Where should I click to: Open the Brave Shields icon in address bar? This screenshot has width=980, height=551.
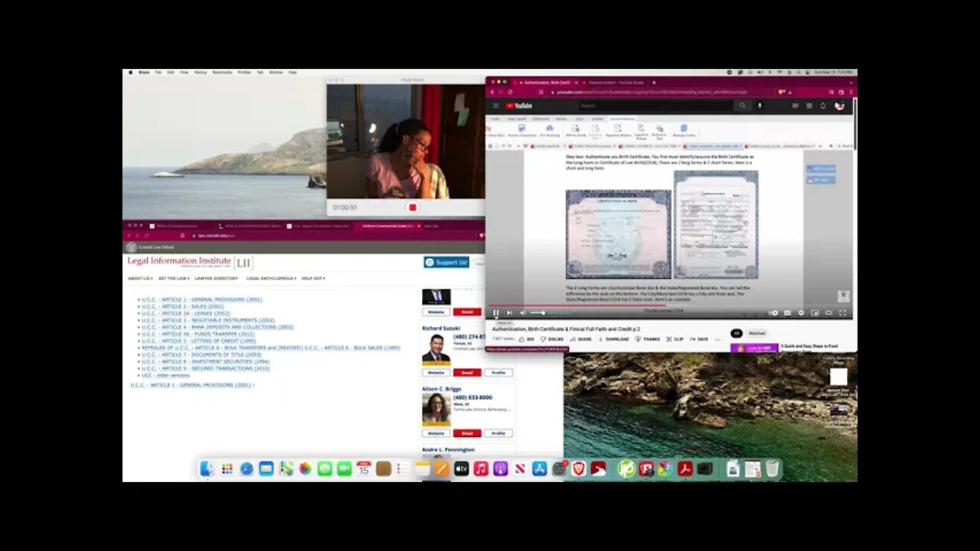[781, 92]
